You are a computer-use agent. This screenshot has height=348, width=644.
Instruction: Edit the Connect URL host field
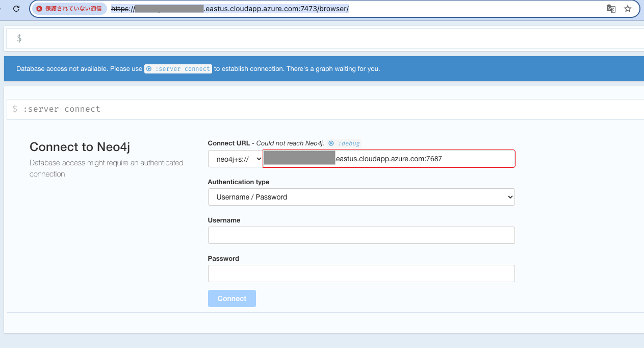(389, 159)
